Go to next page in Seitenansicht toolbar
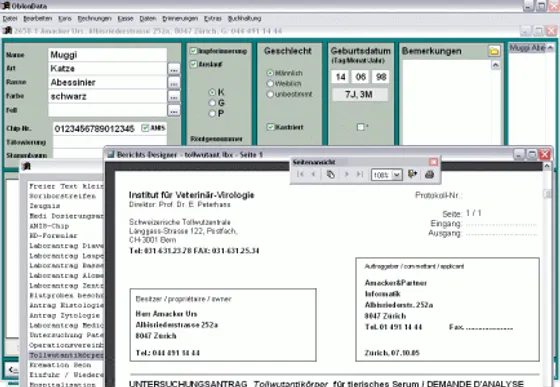The width and height of the screenshot is (560, 387). pyautogui.click(x=346, y=174)
